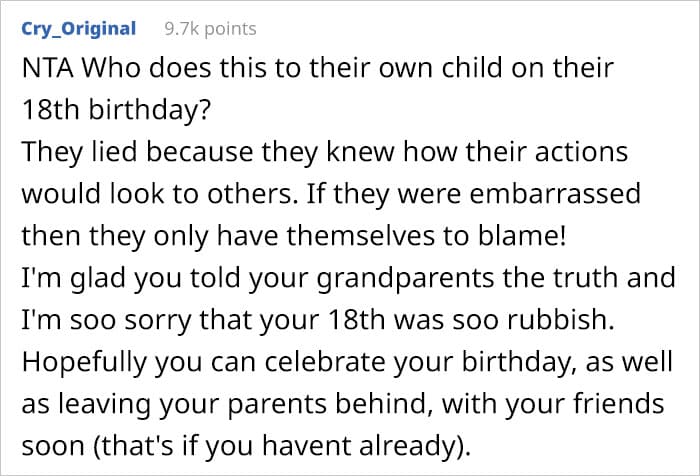Click the word 'Hopefully' in the comment

(x=84, y=362)
